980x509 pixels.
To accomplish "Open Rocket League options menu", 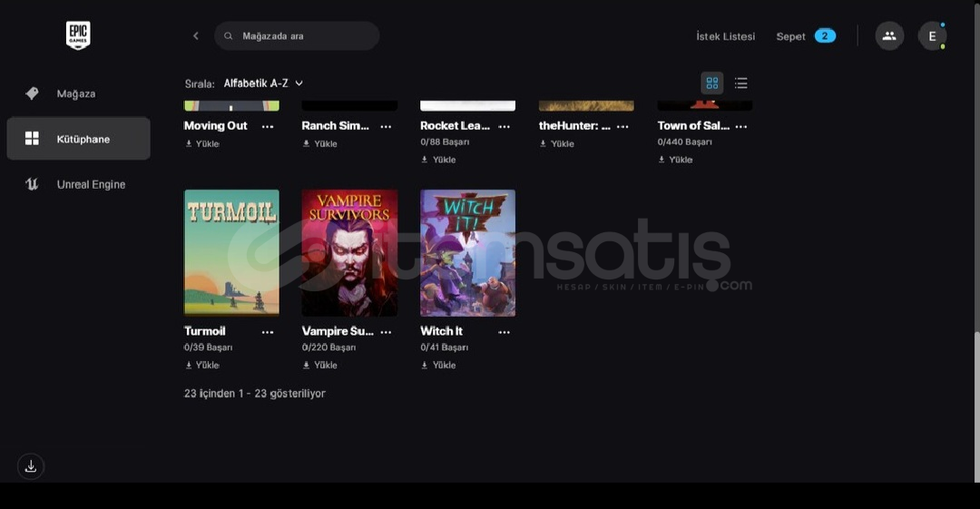I will (504, 126).
